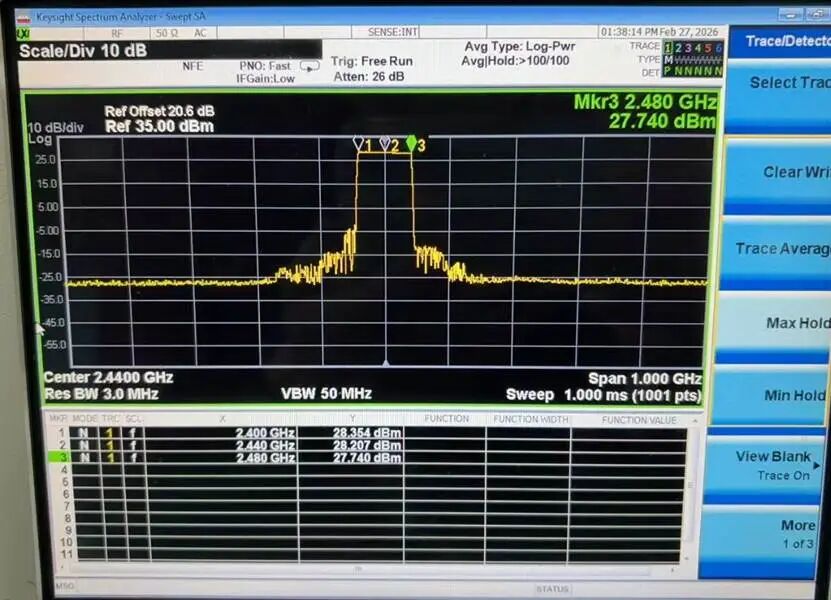Image resolution: width=831 pixels, height=600 pixels.
Task: Click the Atten: 26 dB readout
Action: pos(369,77)
